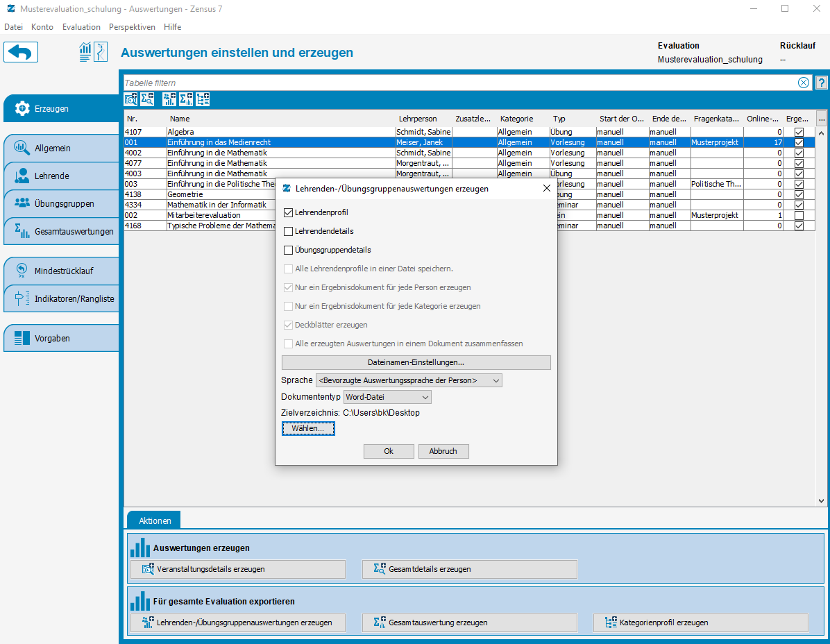Click Veranstaltungsdetails toolbar icon above table

pyautogui.click(x=130, y=99)
